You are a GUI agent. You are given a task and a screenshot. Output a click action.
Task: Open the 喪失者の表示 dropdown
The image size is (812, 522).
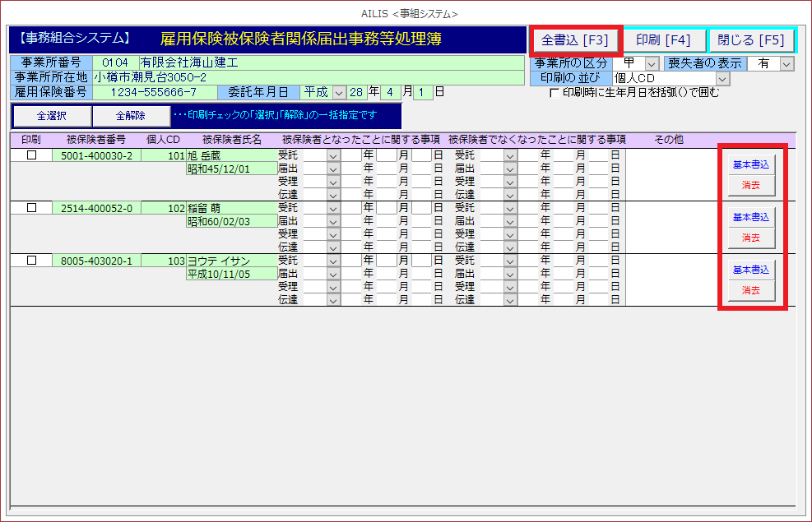pos(786,63)
